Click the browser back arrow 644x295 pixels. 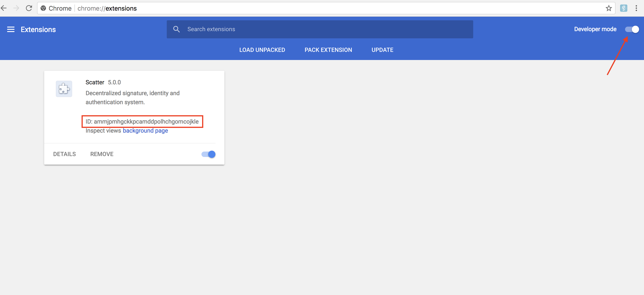4,8
